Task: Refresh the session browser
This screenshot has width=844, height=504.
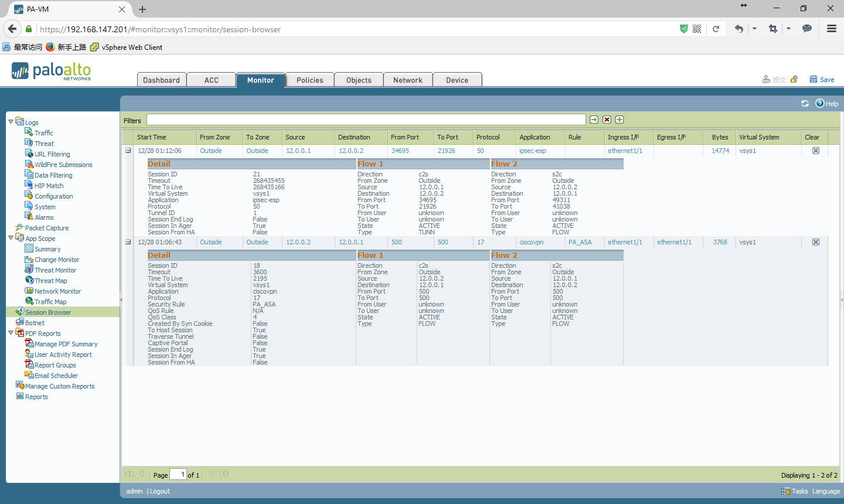Action: tap(805, 104)
